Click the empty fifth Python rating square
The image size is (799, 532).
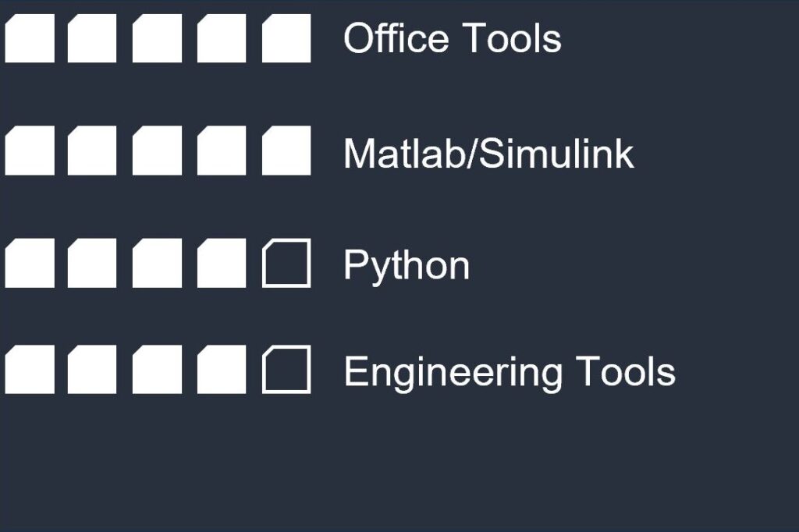point(286,263)
